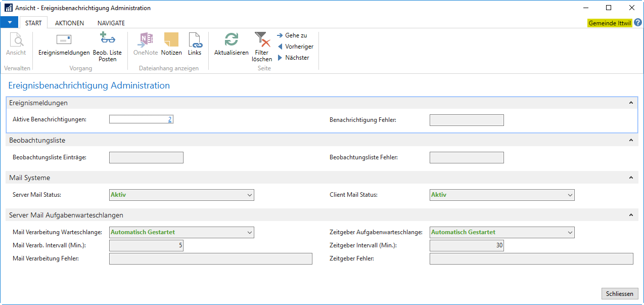Click the Gemeinde Ittwil company label

click(x=610, y=23)
